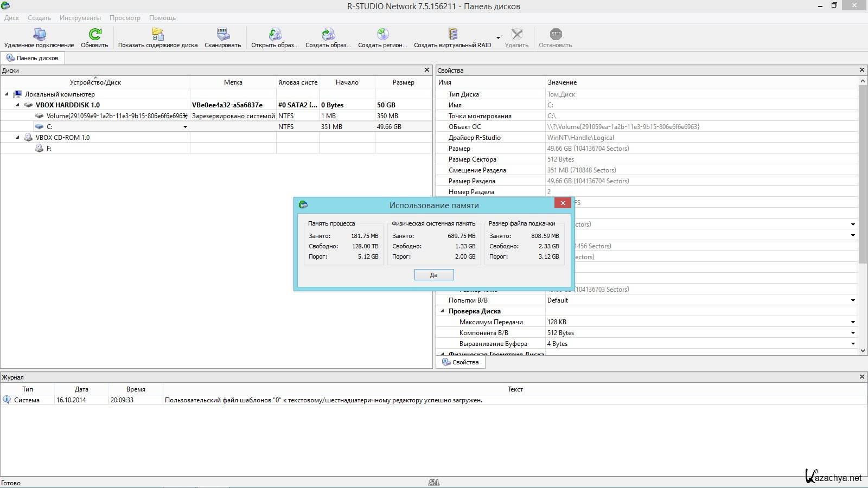Click the Properties panel vertical scrollbar
Viewport: 868px width, 488px height.
point(863,174)
